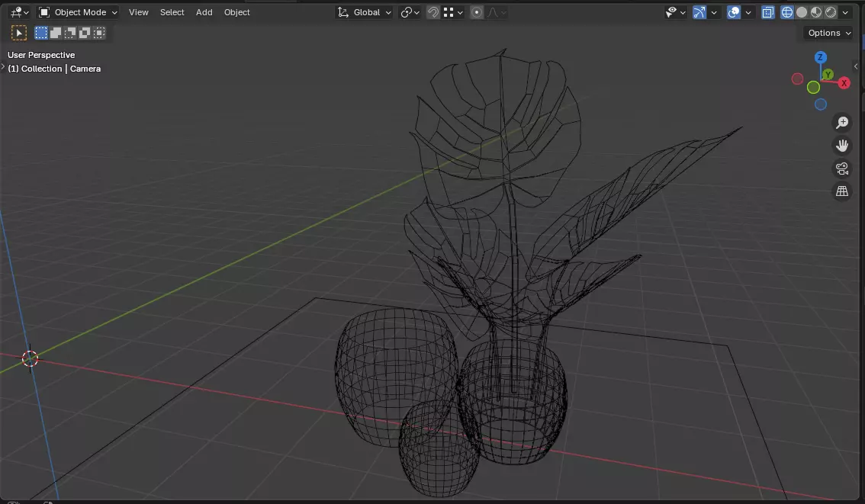Open the viewport shading options dropdown
865x504 pixels.
coord(845,12)
